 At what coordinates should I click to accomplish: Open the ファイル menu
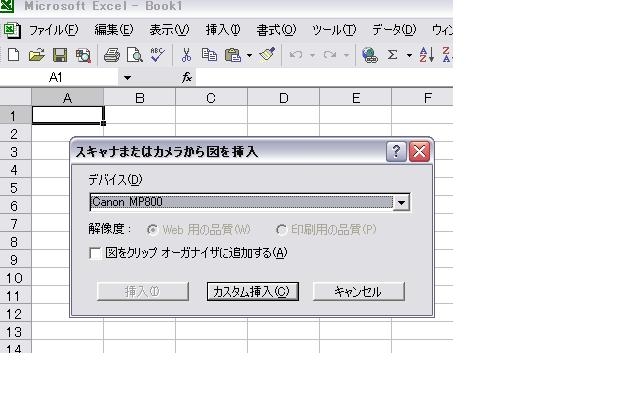(53, 30)
